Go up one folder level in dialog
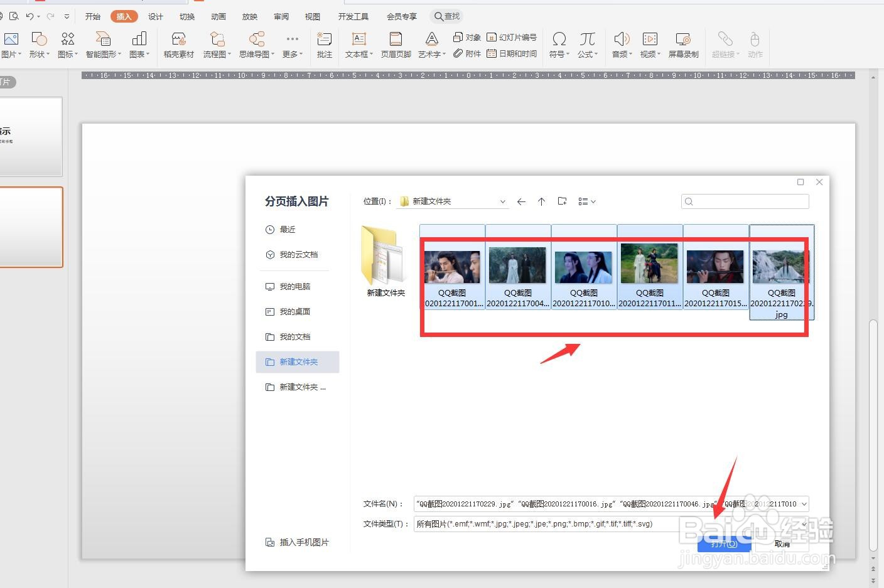The width and height of the screenshot is (884, 588). [541, 201]
